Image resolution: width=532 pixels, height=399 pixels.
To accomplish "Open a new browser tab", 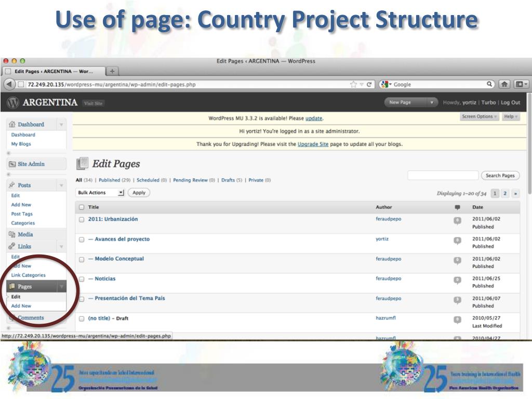I will click(112, 71).
